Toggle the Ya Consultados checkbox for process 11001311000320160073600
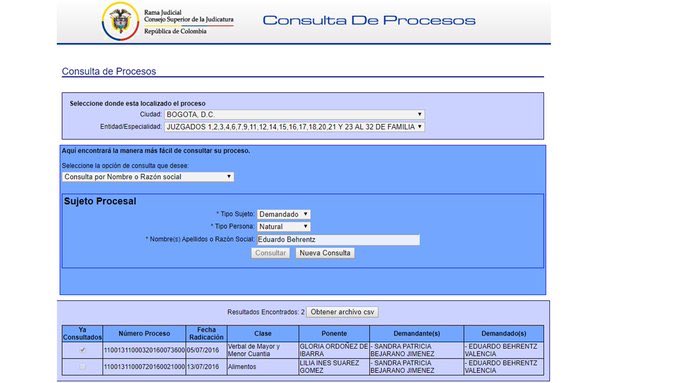Image resolution: width=680 pixels, height=383 pixels. point(82,350)
